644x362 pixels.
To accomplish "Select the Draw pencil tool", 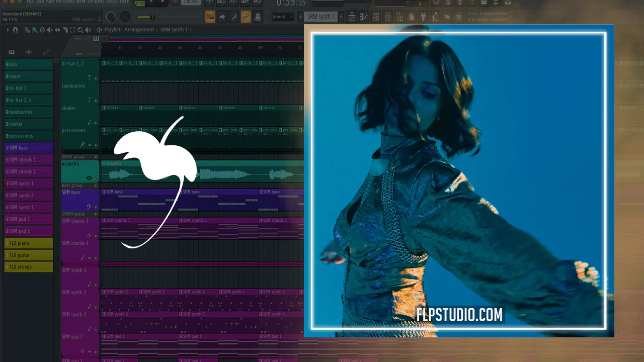I will tap(27, 30).
